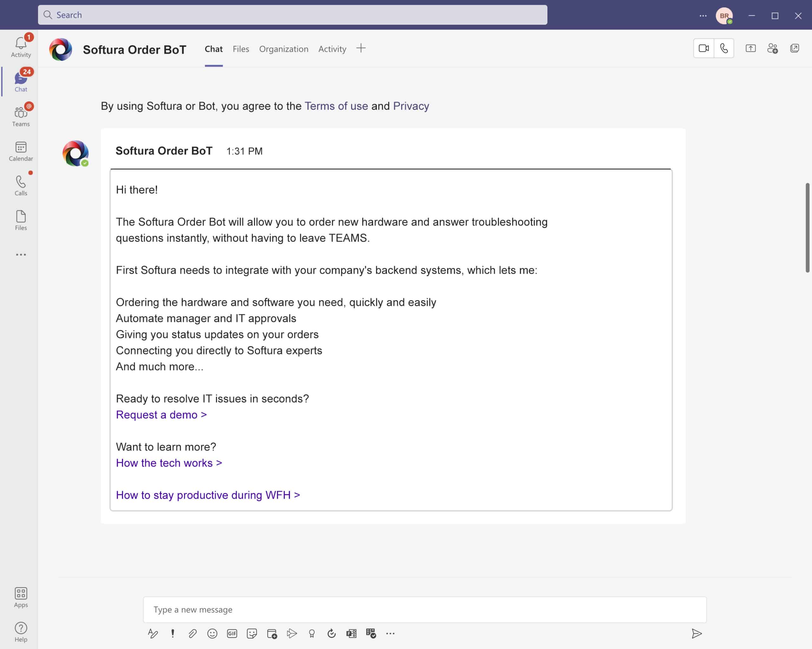Open the Terms of use link
This screenshot has height=649, width=812.
pyautogui.click(x=336, y=106)
